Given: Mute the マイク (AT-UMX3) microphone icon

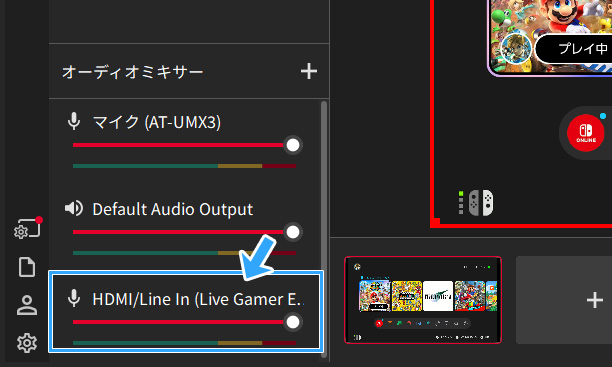Looking at the screenshot, I should (x=74, y=121).
